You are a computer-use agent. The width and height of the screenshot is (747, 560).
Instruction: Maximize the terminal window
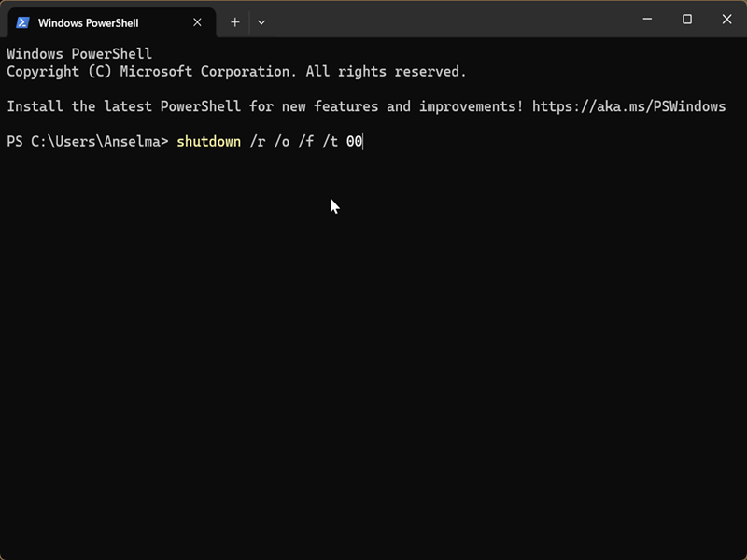687,20
